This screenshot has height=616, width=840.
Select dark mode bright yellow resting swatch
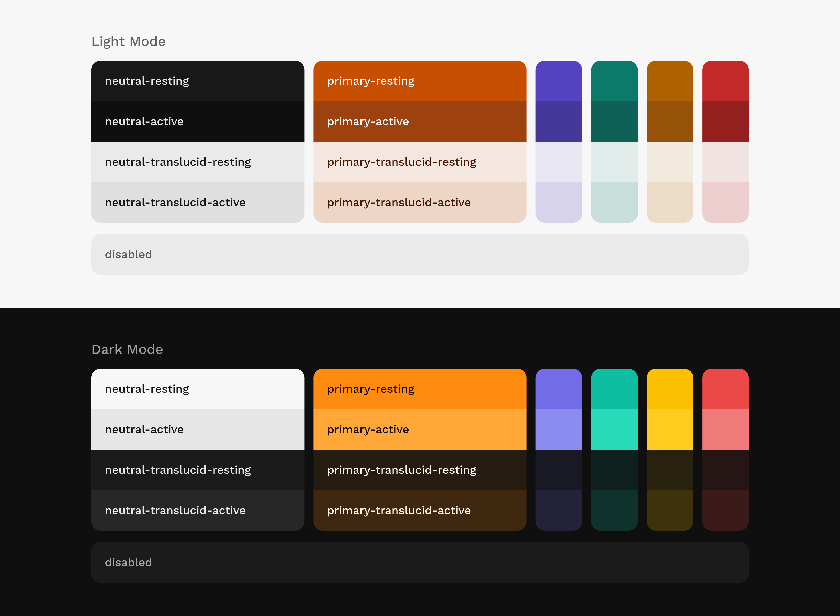669,389
